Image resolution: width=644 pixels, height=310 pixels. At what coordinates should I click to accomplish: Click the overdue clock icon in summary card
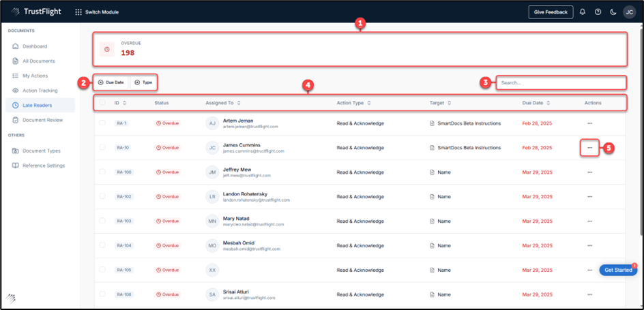tap(106, 49)
